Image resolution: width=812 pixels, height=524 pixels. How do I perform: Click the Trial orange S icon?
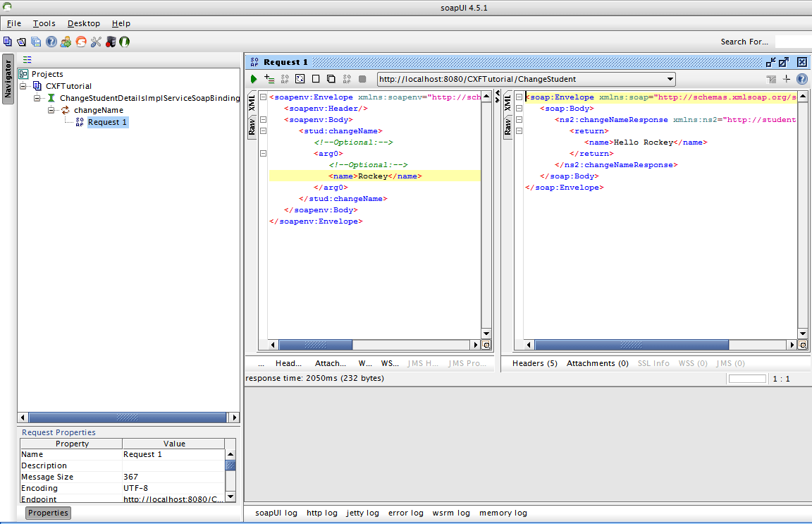[x=81, y=42]
